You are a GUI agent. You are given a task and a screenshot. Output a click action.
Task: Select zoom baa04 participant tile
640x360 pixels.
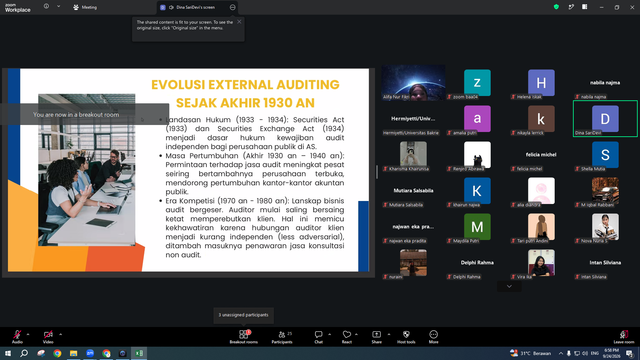pos(477,82)
